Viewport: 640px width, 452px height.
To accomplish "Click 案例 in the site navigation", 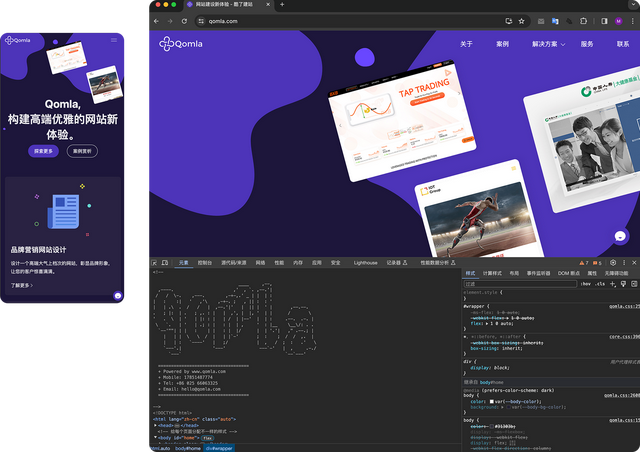I will coord(502,44).
